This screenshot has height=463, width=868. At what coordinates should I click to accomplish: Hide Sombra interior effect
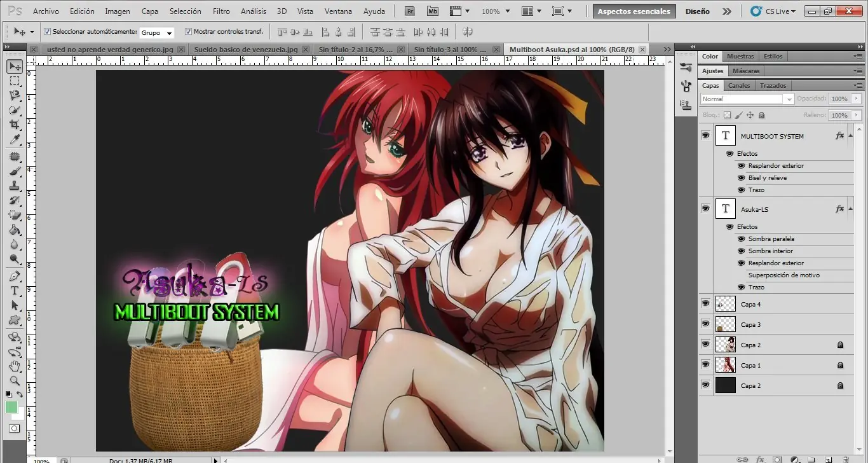741,251
